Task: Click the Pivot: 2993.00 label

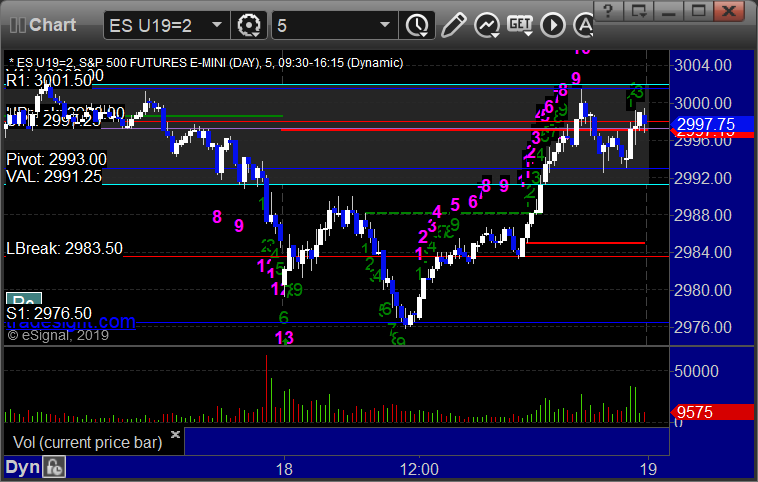Action: click(x=56, y=159)
